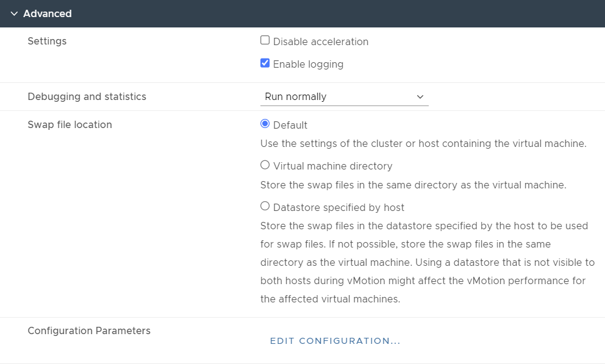The width and height of the screenshot is (605, 364).
Task: Click the Advanced header title
Action: click(x=48, y=13)
